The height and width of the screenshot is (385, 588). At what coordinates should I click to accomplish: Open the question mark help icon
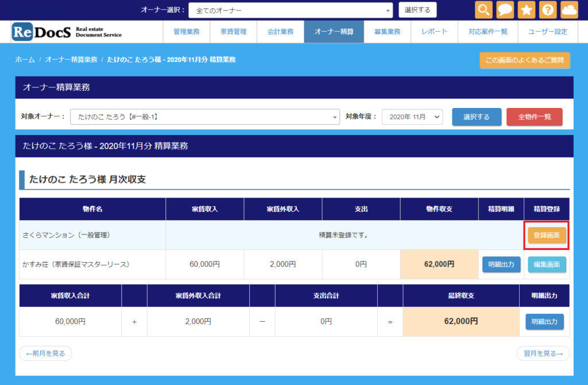pos(548,10)
